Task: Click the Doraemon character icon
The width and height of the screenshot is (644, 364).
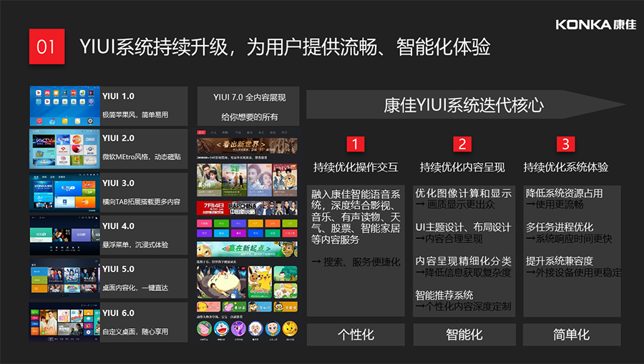Action: click(221, 329)
